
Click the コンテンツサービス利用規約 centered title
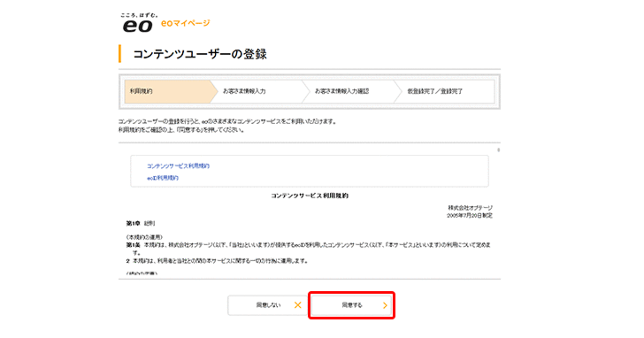coord(310,196)
